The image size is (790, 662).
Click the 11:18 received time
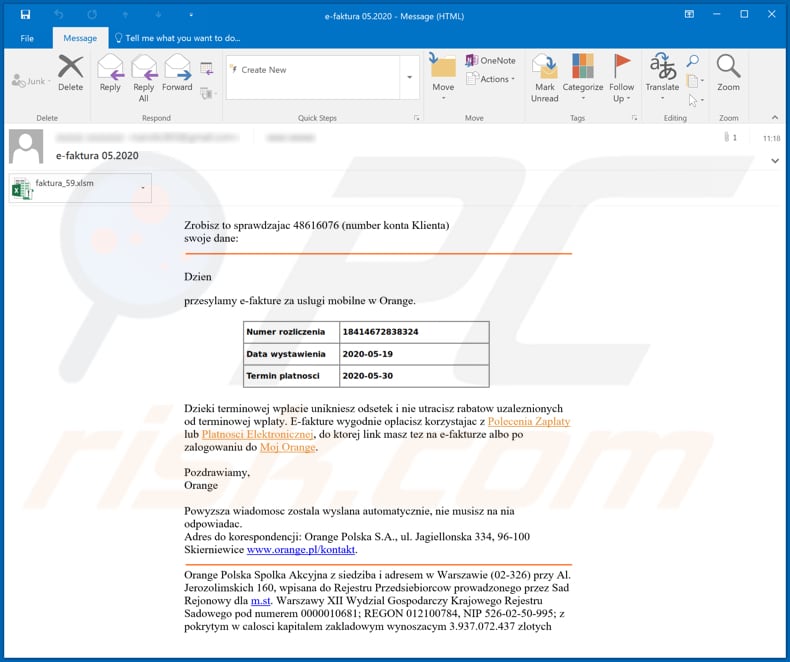(x=771, y=138)
